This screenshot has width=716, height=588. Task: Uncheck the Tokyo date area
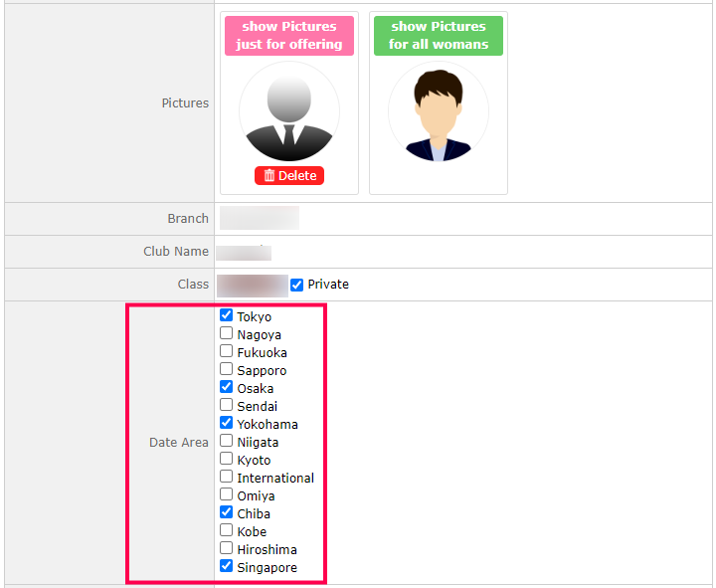coord(227,315)
